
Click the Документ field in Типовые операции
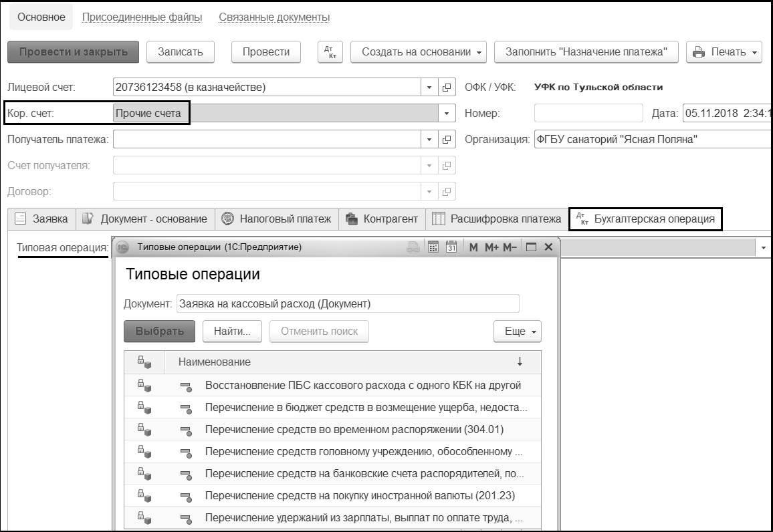pos(348,304)
